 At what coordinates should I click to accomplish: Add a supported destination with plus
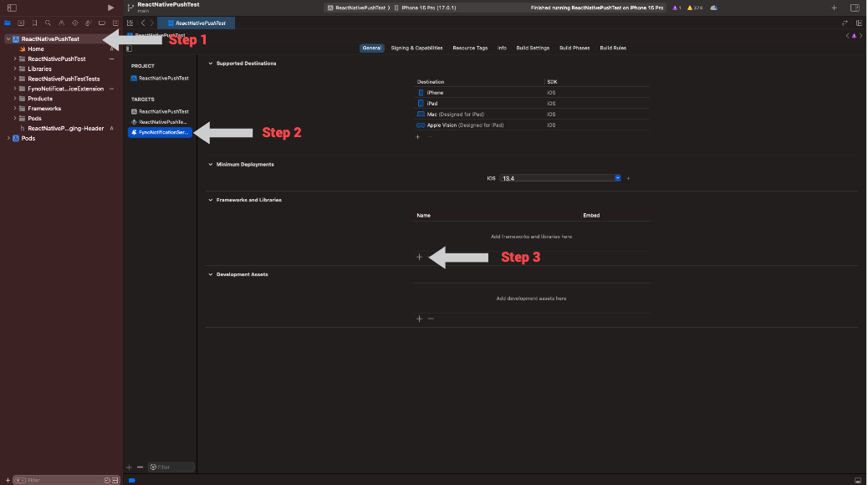(x=418, y=137)
